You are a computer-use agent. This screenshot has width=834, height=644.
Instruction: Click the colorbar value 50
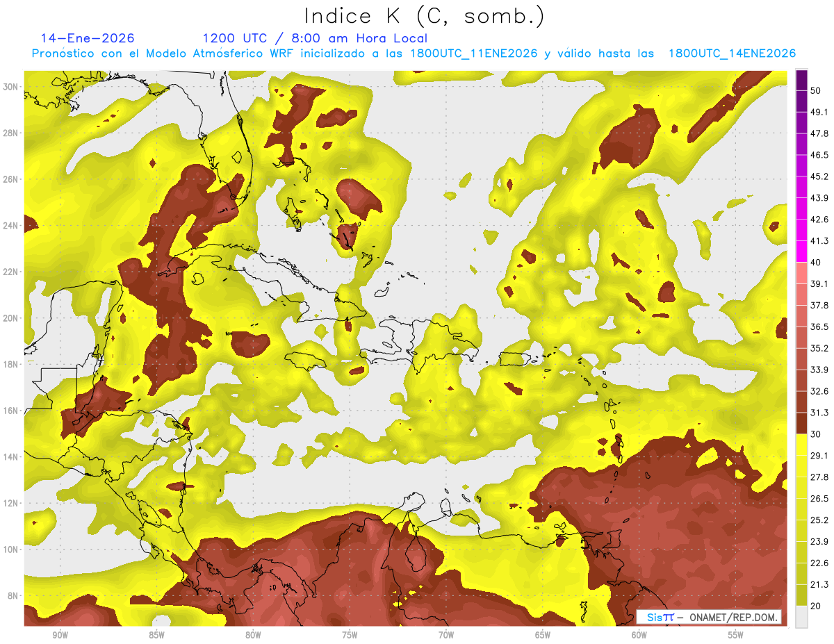[817, 91]
